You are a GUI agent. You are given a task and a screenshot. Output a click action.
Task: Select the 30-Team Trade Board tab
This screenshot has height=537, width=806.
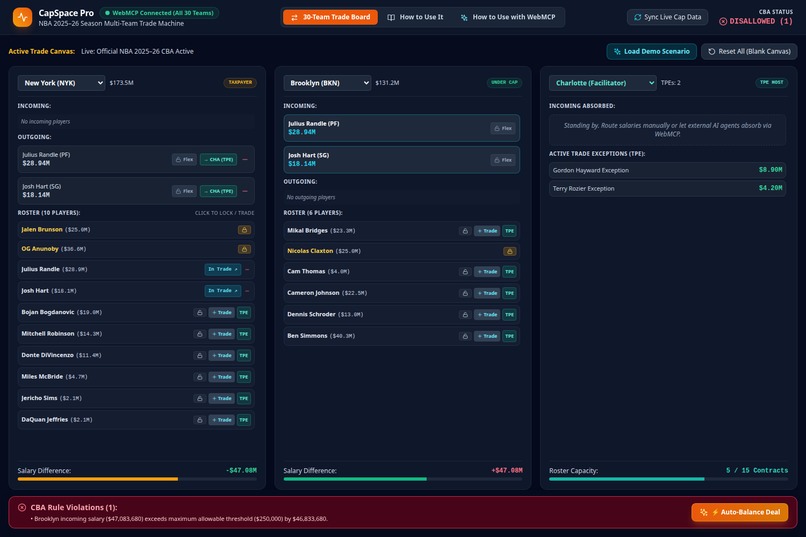tap(330, 17)
